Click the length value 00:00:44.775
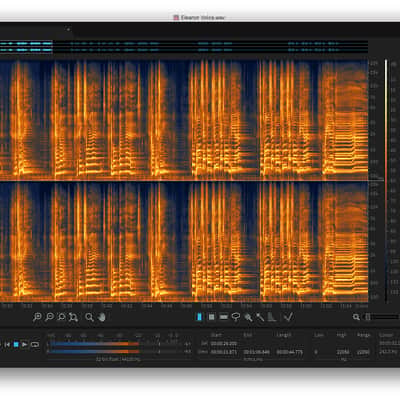 click(x=290, y=352)
